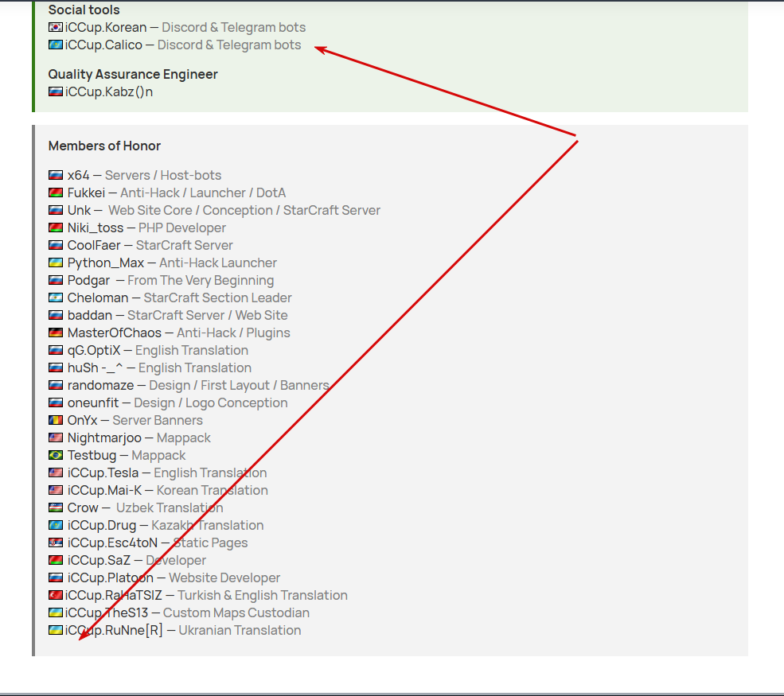Viewport: 784px width, 696px height.
Task: Click the flag icon beside iCCup.Korean
Action: pyautogui.click(x=56, y=27)
